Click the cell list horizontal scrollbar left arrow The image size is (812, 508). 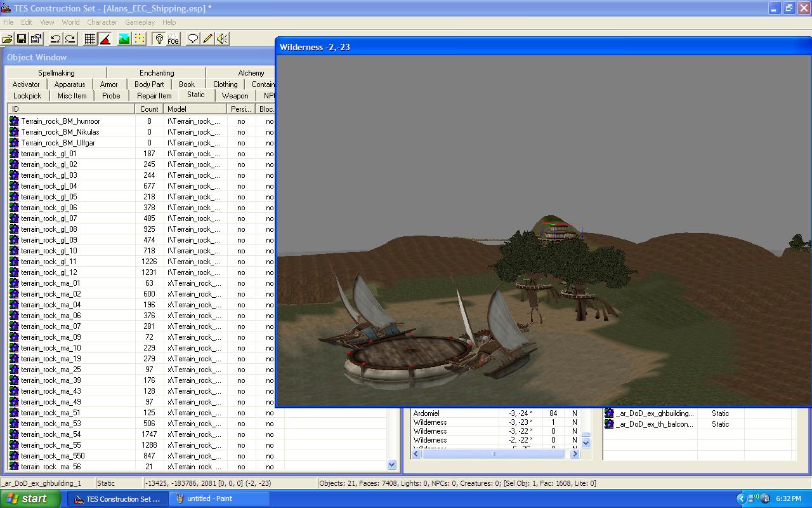(417, 453)
